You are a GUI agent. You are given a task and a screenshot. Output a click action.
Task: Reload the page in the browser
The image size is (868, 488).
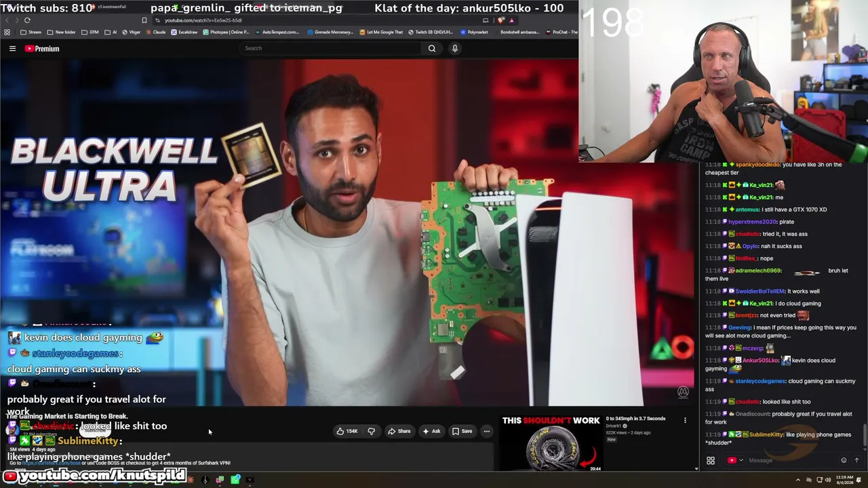[x=27, y=20]
